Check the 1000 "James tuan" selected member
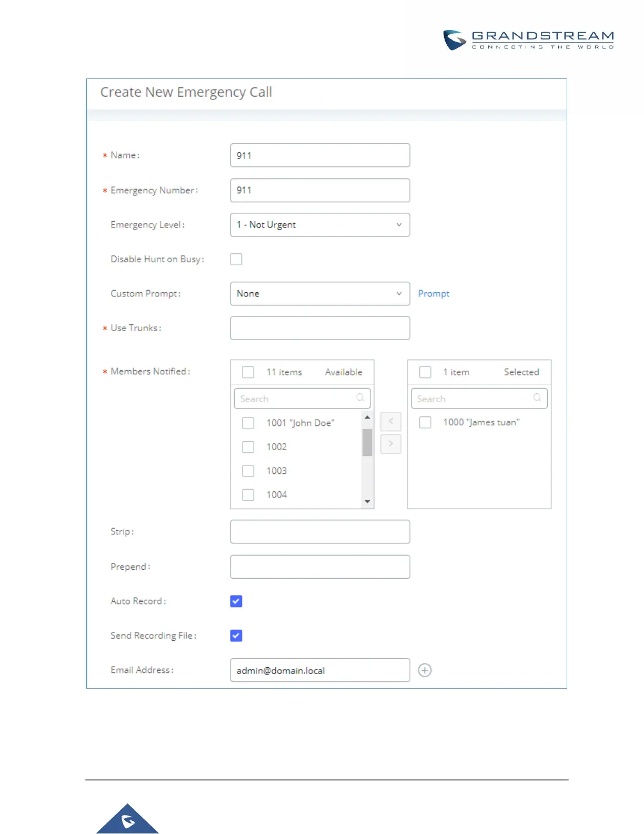 pos(425,422)
